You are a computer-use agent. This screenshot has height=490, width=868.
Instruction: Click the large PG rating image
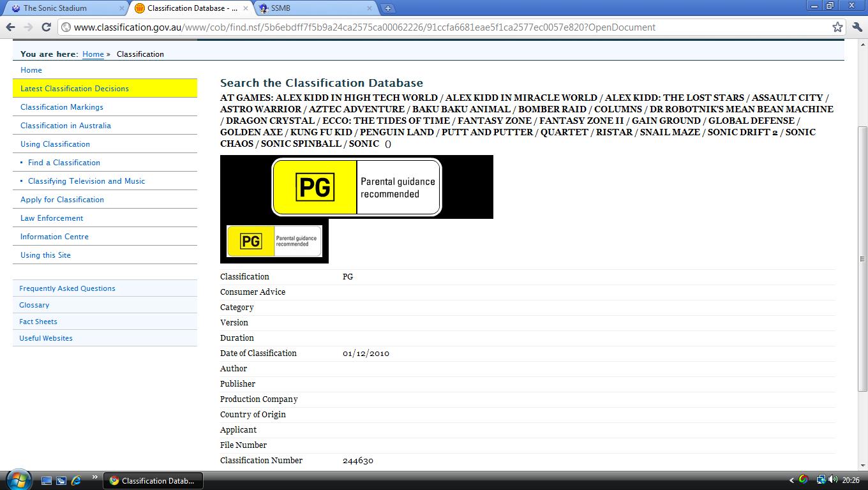pyautogui.click(x=357, y=187)
